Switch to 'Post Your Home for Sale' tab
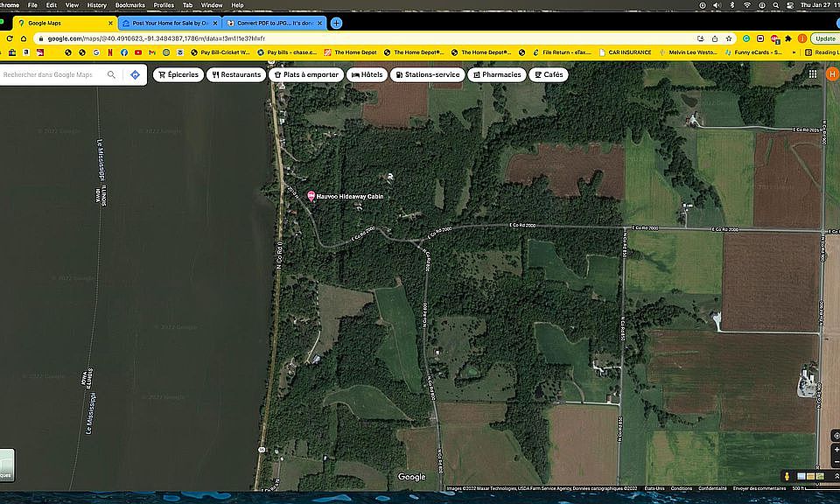Viewport: 840px width, 504px height. (x=169, y=23)
